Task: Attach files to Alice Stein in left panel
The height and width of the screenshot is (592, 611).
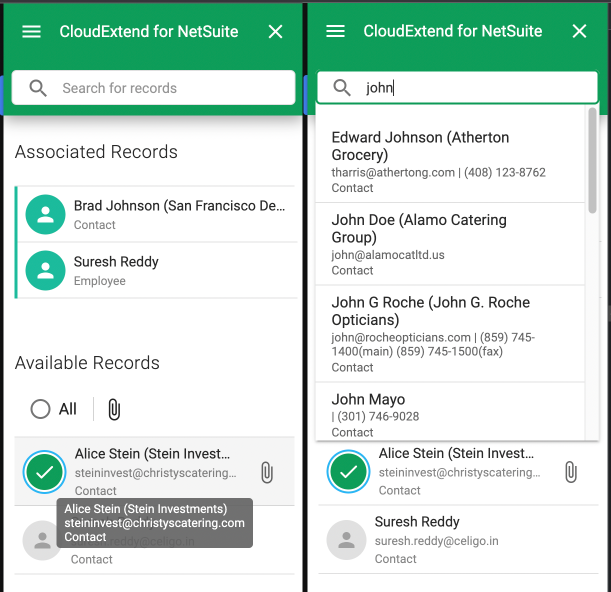Action: point(267,472)
